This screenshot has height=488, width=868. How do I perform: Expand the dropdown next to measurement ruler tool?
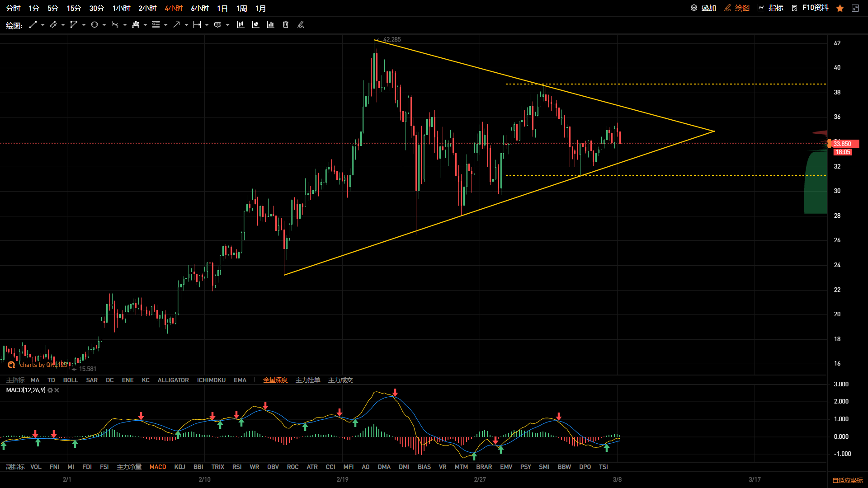207,25
